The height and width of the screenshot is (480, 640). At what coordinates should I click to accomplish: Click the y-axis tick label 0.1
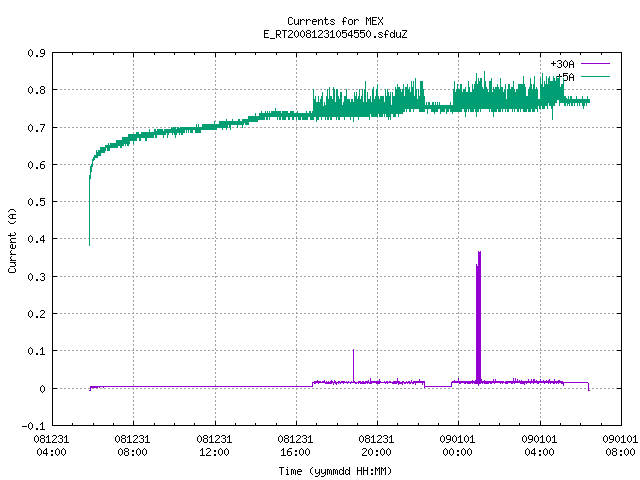pyautogui.click(x=36, y=351)
